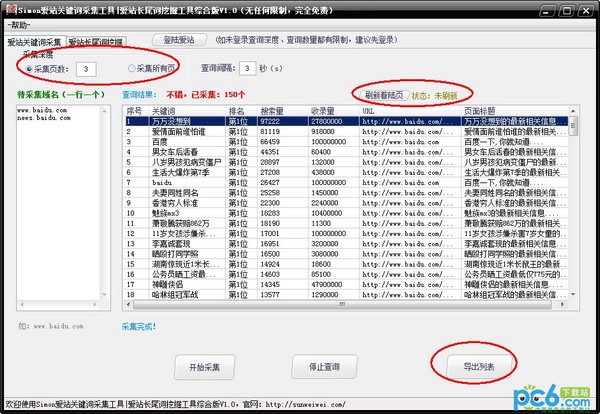This screenshot has height=414, width=600.
Task: Click the results table scroll-right arrow
Action: pos(562,305)
